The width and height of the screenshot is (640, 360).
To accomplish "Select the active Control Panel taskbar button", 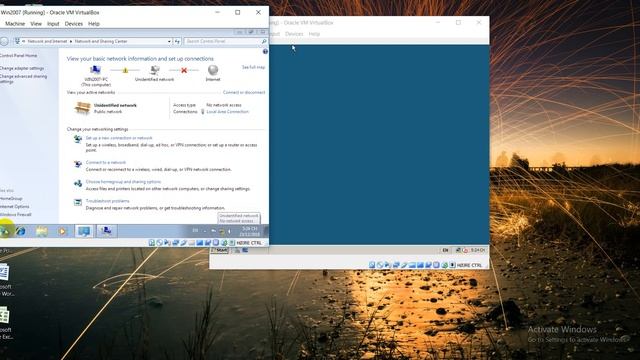I will [84, 231].
